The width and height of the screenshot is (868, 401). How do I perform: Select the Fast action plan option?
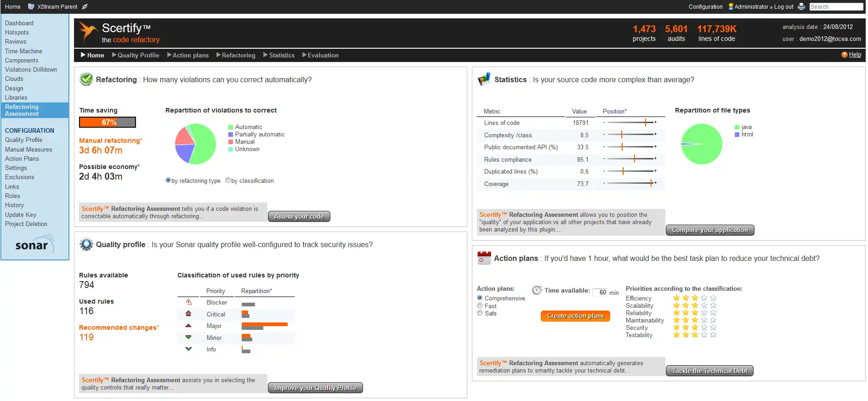480,305
